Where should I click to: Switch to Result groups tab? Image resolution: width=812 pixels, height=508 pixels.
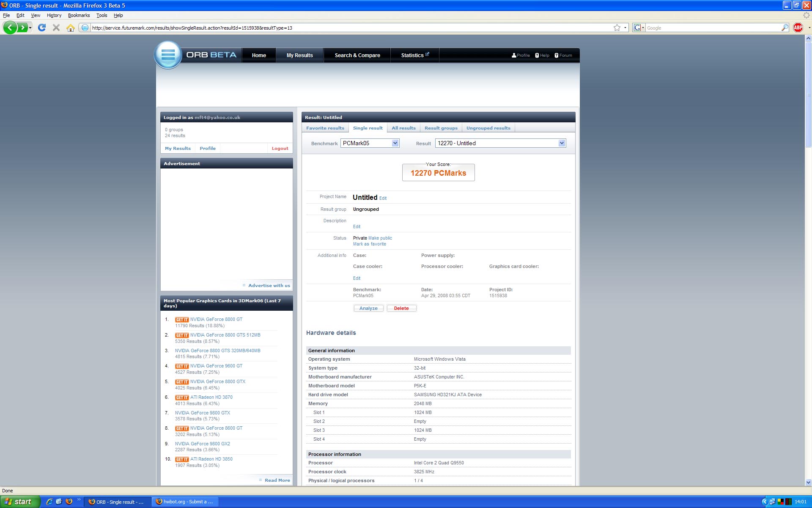[x=441, y=128]
